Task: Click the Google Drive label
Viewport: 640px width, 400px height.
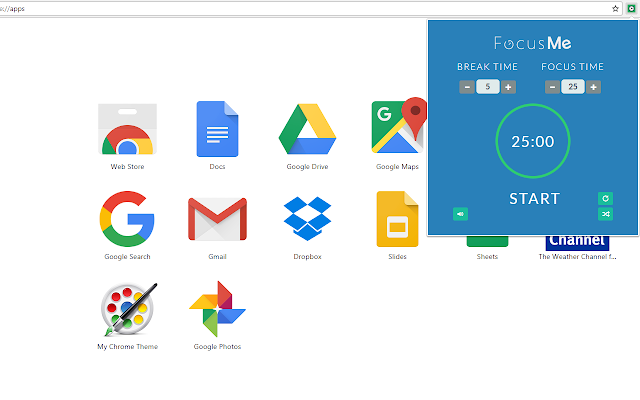Action: (x=307, y=167)
